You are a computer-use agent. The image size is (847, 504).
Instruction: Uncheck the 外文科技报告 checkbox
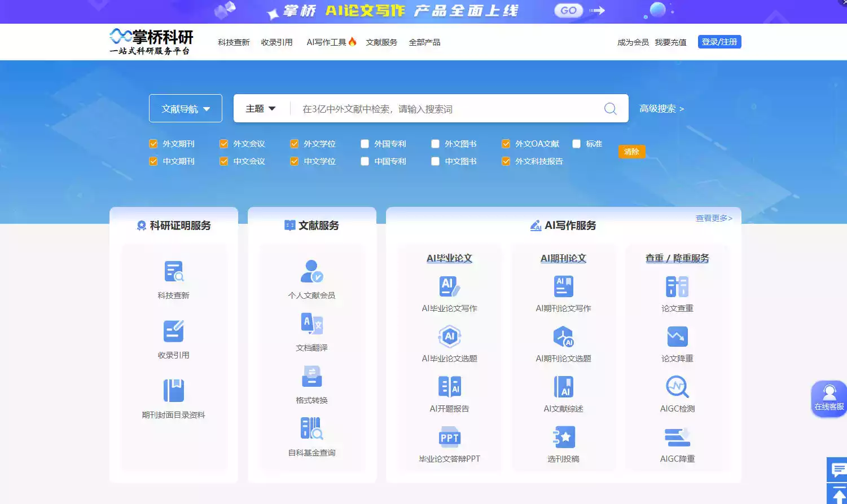coord(506,161)
